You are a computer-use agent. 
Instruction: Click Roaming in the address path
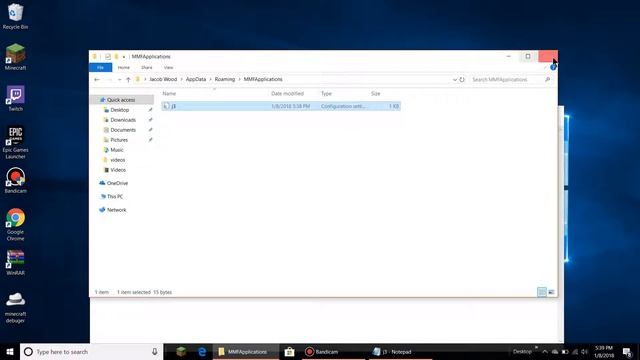pyautogui.click(x=225, y=79)
